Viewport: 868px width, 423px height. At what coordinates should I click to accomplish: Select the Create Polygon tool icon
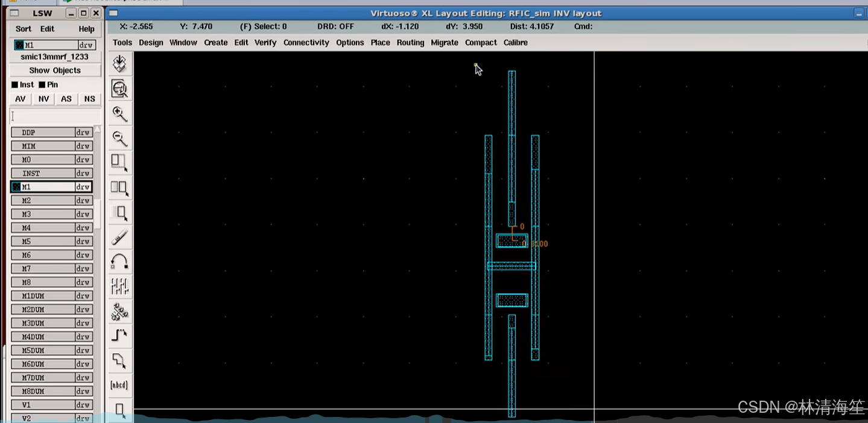pos(120,360)
